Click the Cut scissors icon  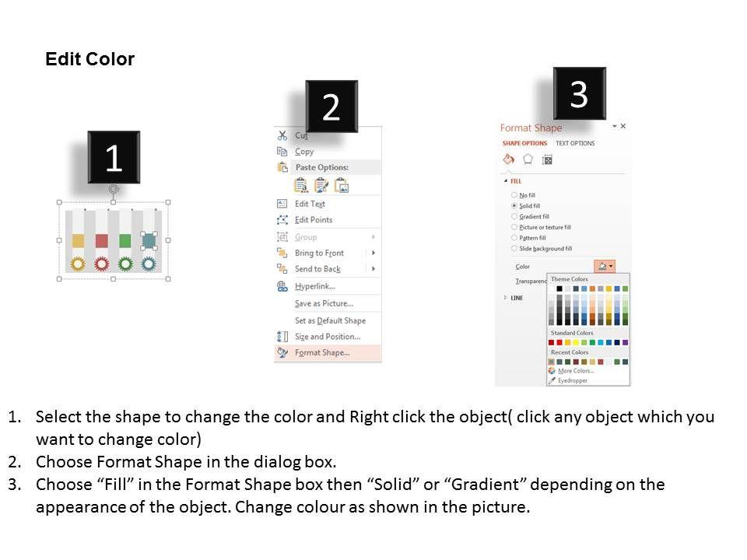282,135
